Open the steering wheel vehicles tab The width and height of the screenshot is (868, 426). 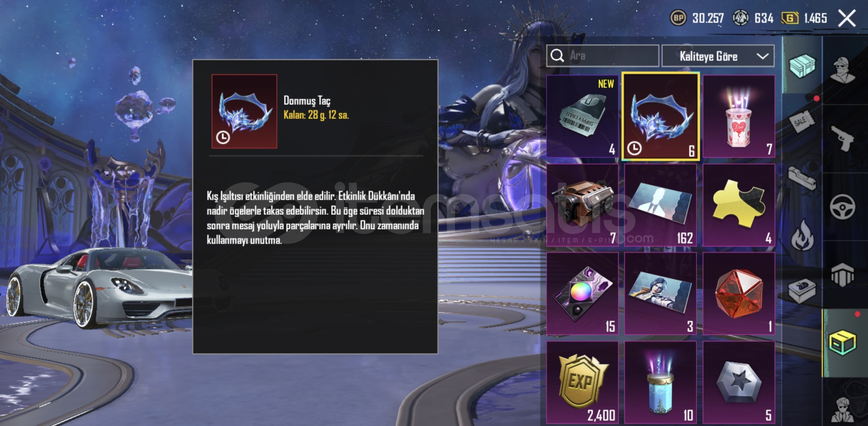pos(842,207)
